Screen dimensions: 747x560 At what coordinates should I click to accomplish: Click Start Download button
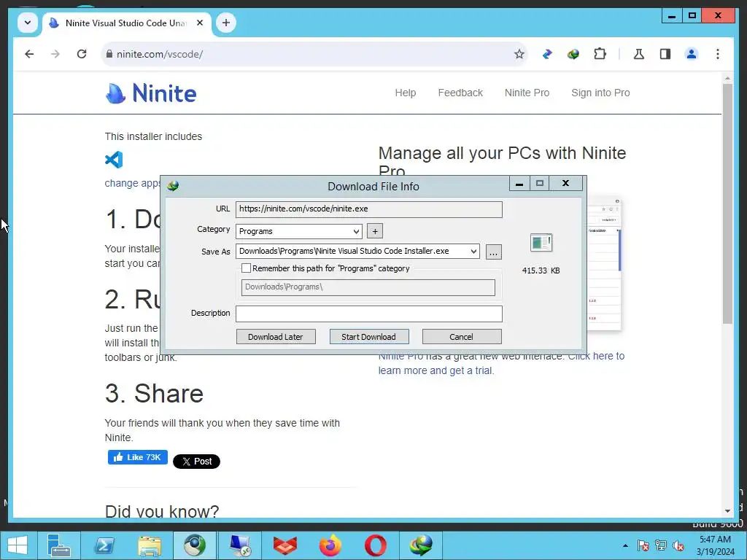[x=368, y=337]
